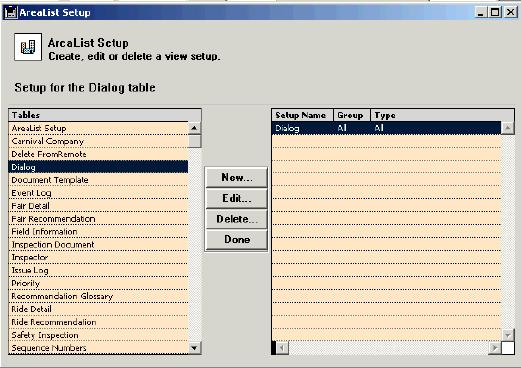This screenshot has height=368, width=521.
Task: Select the Ride Detail table
Action: tap(98, 309)
